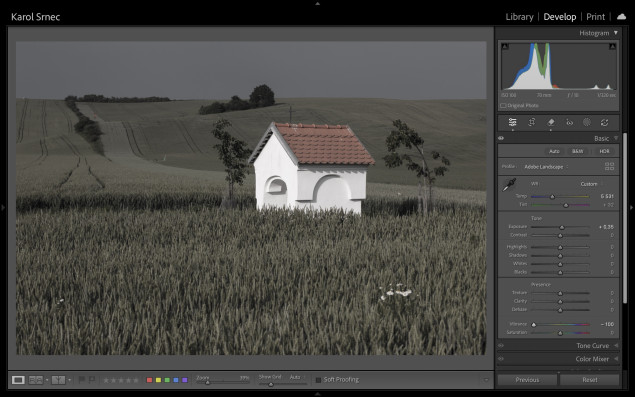635x397 pixels.
Task: Apply yellow color label
Action: click(x=158, y=380)
